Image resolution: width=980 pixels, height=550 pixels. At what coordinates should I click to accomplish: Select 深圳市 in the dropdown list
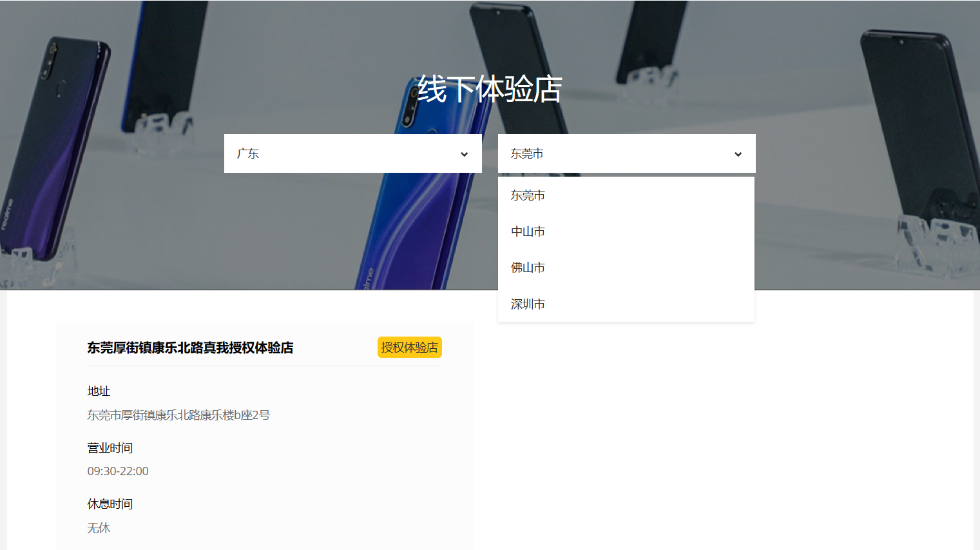(528, 304)
